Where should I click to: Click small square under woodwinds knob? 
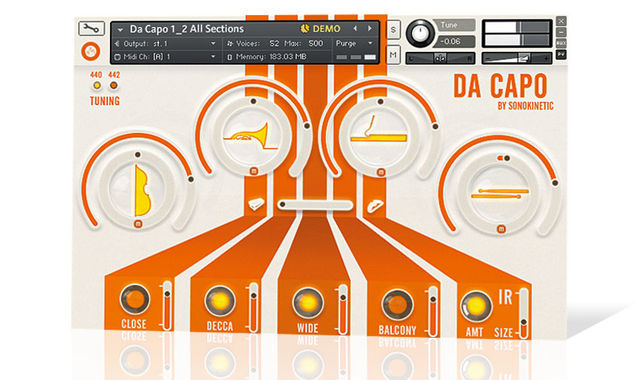click(381, 172)
